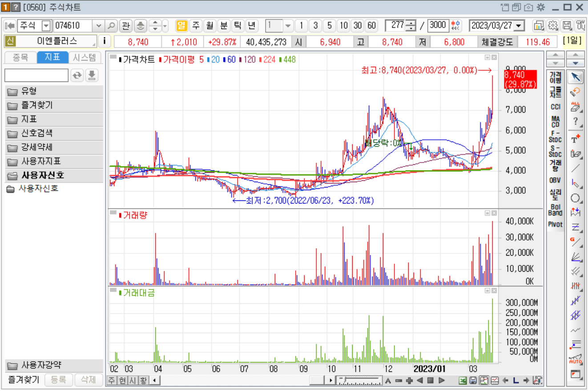Select weekly (주) chart period
The image size is (588, 391).
point(196,25)
